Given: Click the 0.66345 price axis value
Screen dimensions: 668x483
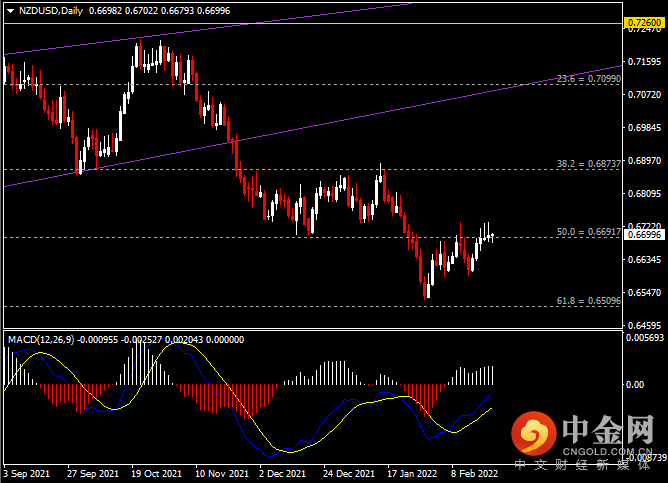Looking at the screenshot, I should pyautogui.click(x=645, y=259).
